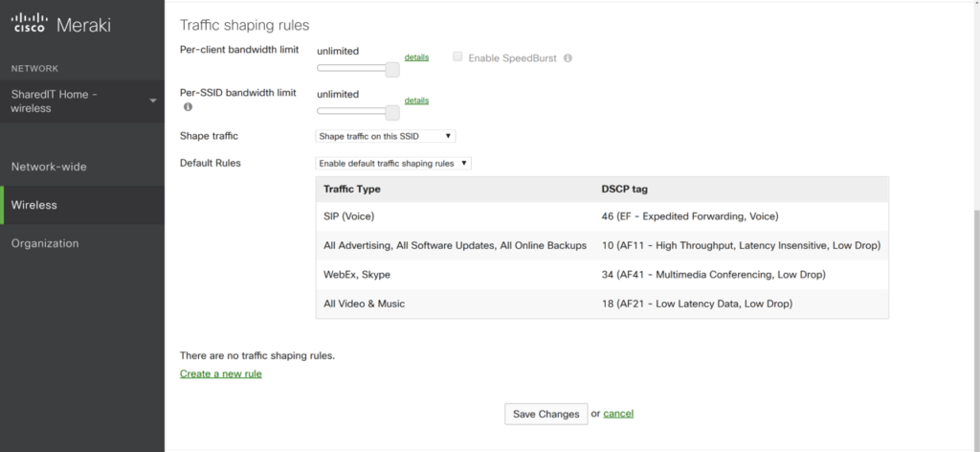Open the Default Rules dropdown
This screenshot has height=452, width=980.
point(393,164)
